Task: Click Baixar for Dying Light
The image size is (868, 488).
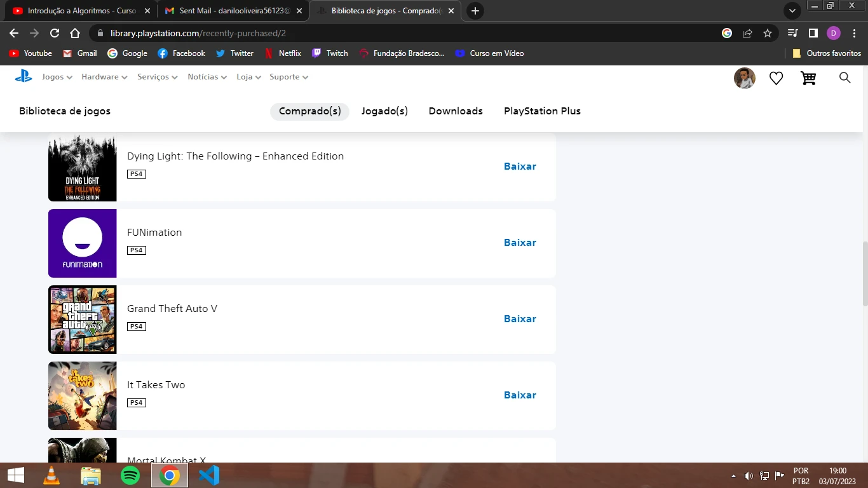Action: pos(520,166)
